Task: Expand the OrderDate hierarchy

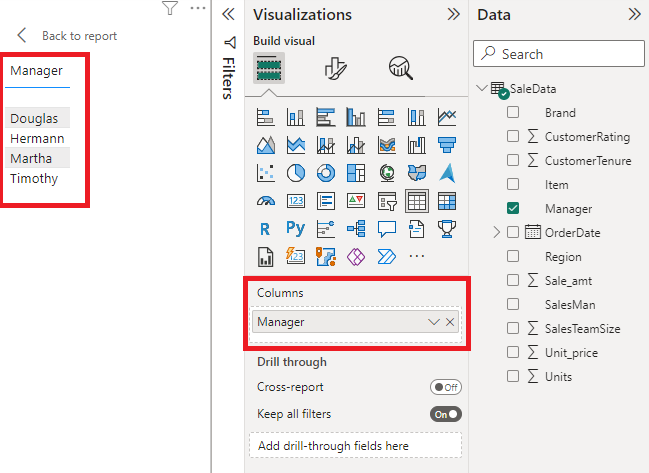Action: coord(496,232)
